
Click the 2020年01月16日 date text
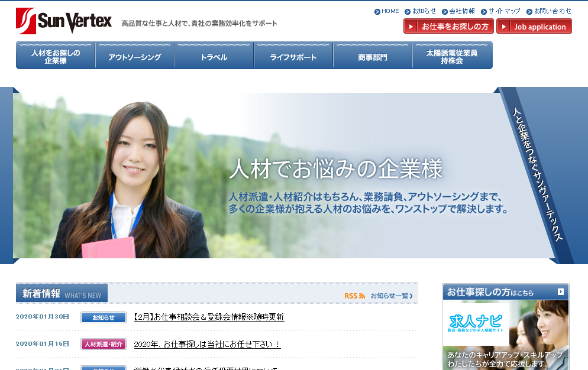(x=43, y=344)
